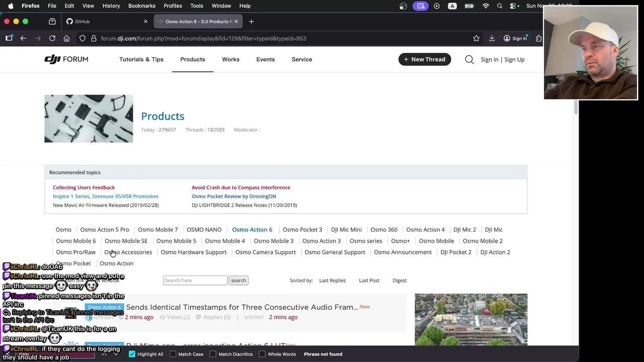Open Collecting Users Feedback topic
The image size is (644, 362).
point(84,188)
